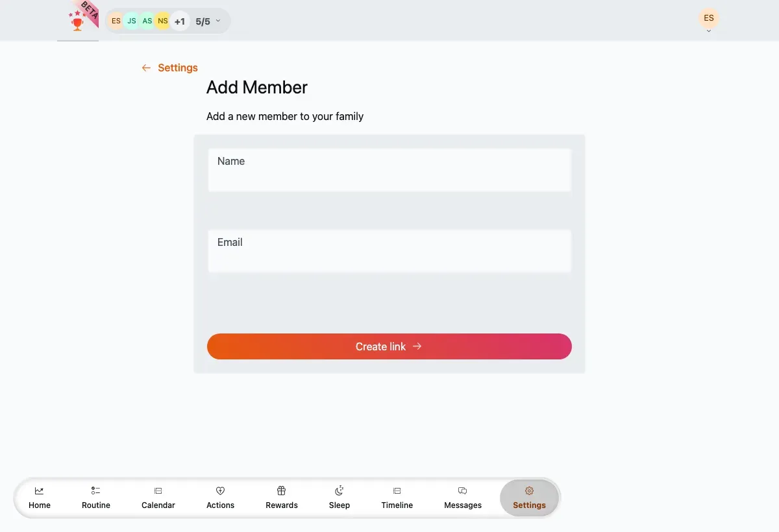Open the Sleep moon icon
779x532 pixels.
pos(339,491)
